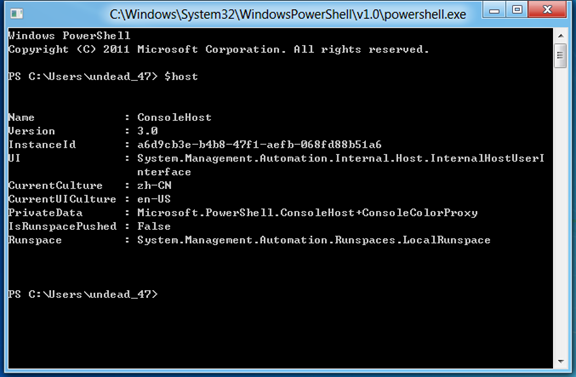576x377 pixels.
Task: Click the bottom PS C:\Users\undead_47> prompt
Action: pyautogui.click(x=83, y=294)
